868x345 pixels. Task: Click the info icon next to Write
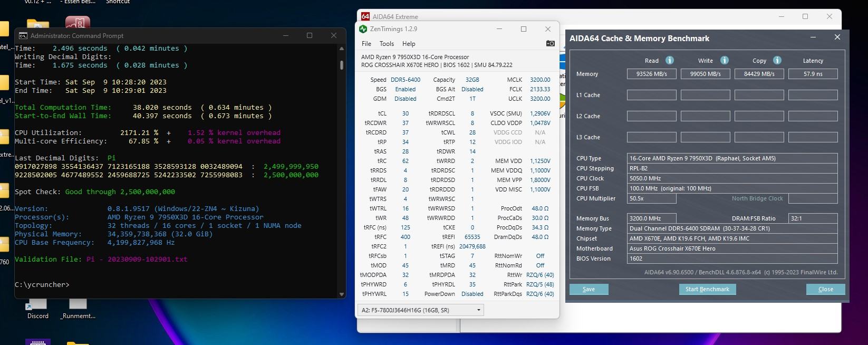click(x=725, y=60)
